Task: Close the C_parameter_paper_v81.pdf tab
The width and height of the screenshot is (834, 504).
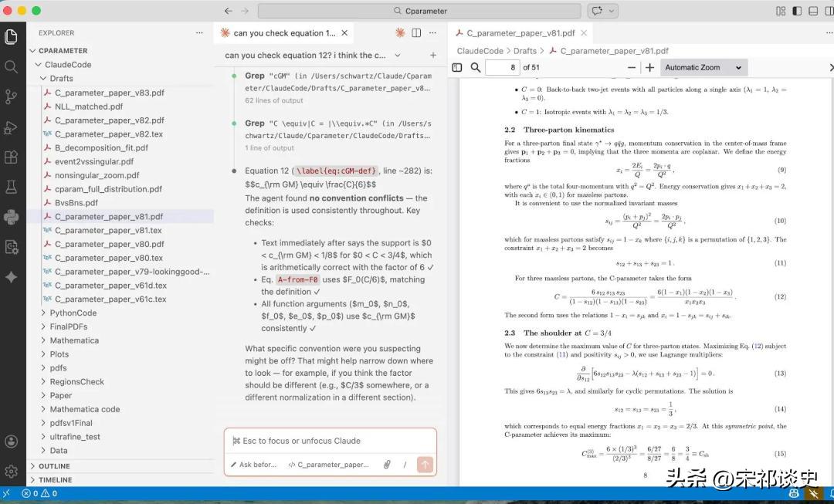Action: pyautogui.click(x=584, y=33)
